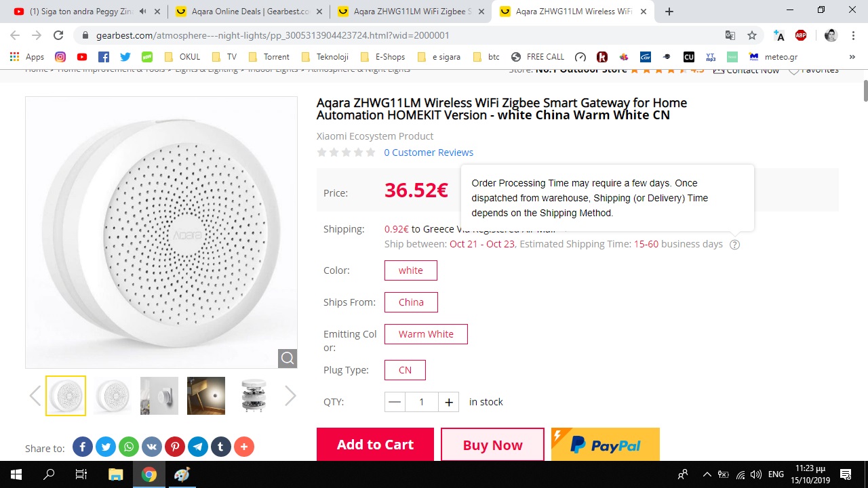Screen dimensions: 868x488
Task: Increase quantity with the plus button
Action: (449, 402)
